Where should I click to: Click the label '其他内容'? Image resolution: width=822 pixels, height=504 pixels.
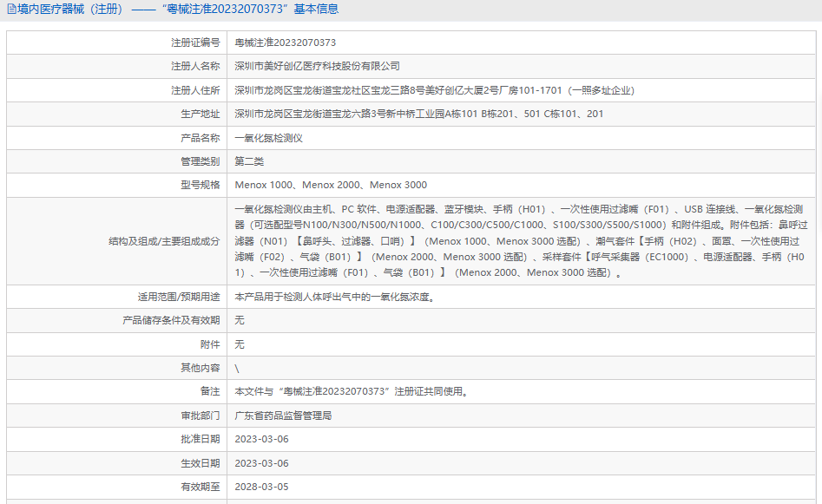coord(201,369)
